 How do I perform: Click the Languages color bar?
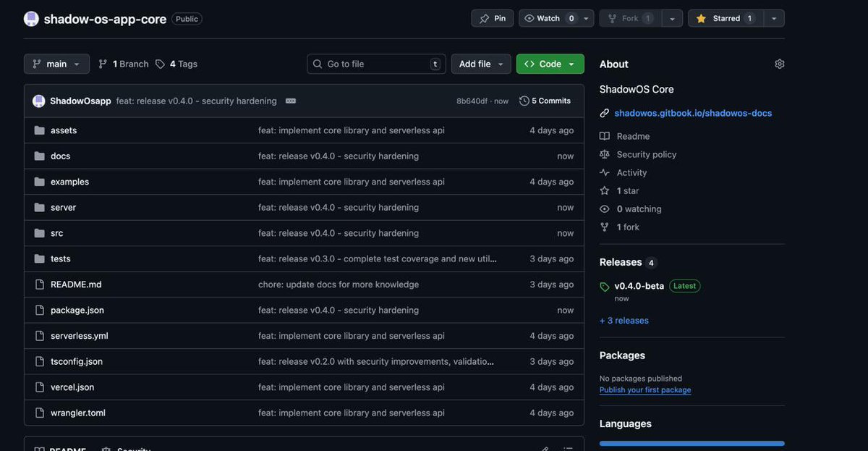coord(692,442)
